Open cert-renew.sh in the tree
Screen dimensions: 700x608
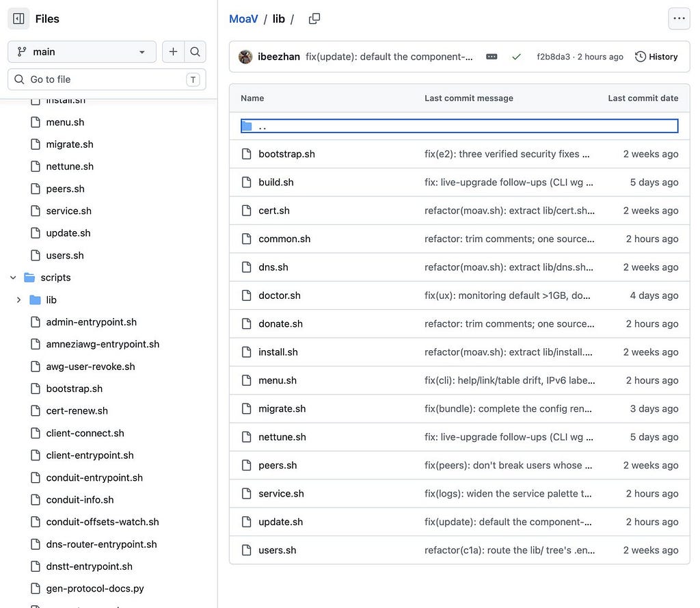tap(77, 411)
